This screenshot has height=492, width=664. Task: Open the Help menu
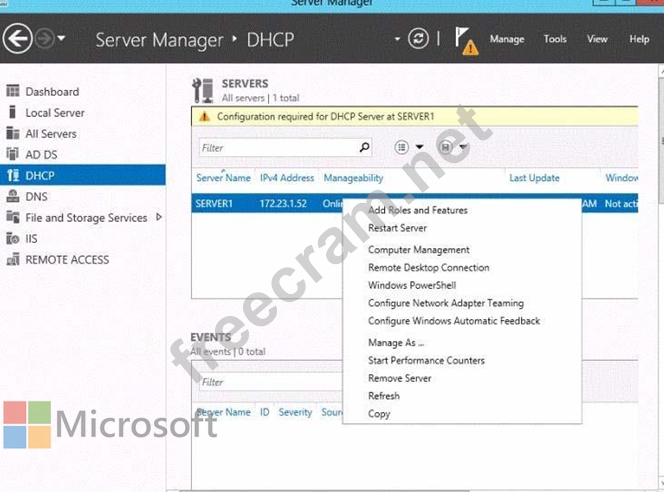(x=639, y=39)
